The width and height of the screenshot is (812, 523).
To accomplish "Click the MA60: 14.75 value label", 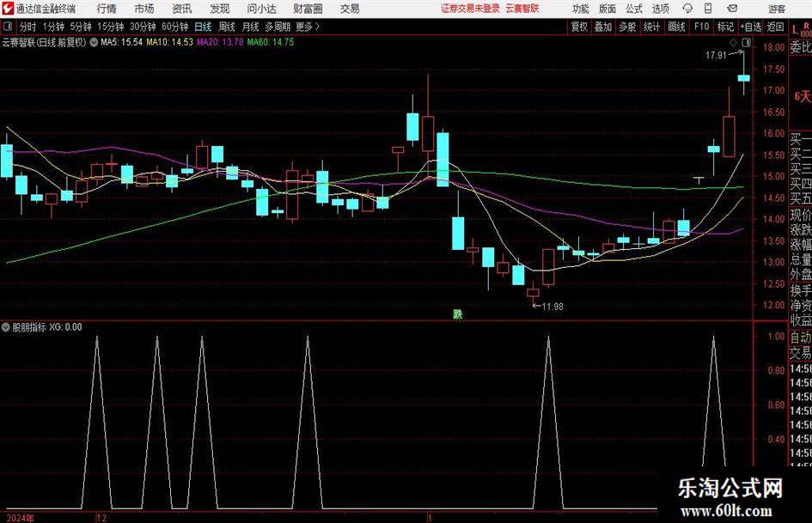I will pyautogui.click(x=271, y=42).
